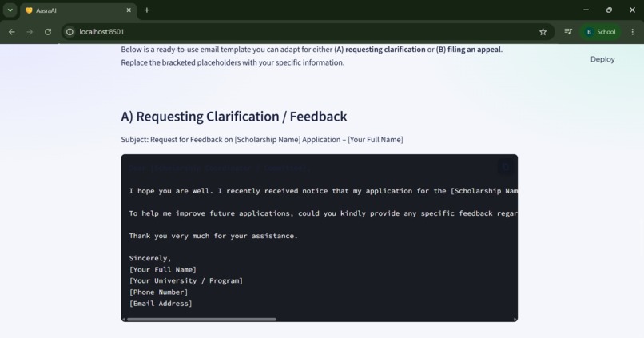Click '[Your University / Program]' line
This screenshot has width=644, height=338.
tap(186, 281)
